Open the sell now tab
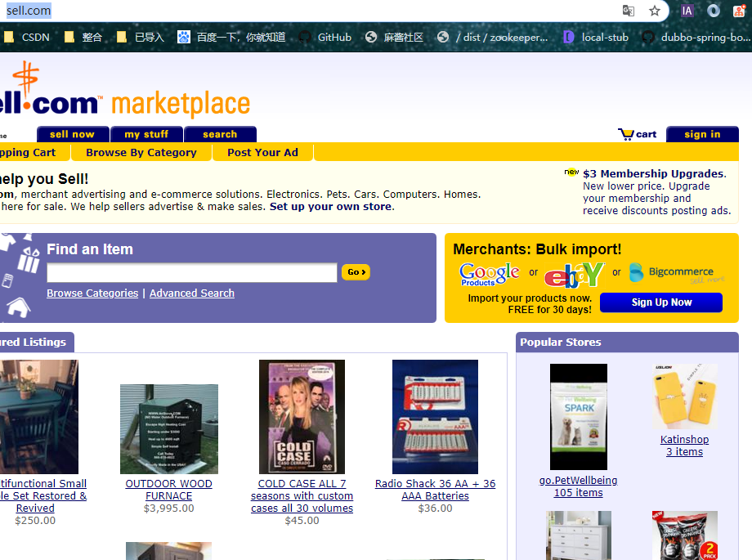 click(73, 134)
